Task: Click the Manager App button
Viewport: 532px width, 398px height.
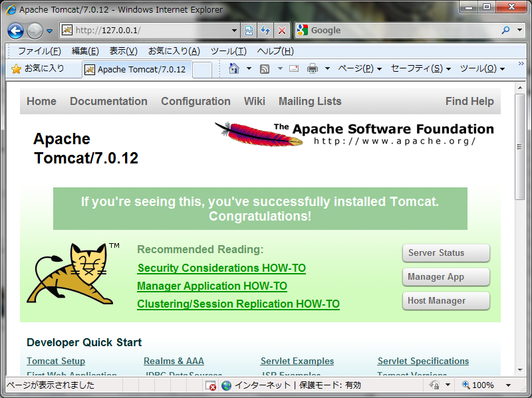Action: pyautogui.click(x=446, y=277)
